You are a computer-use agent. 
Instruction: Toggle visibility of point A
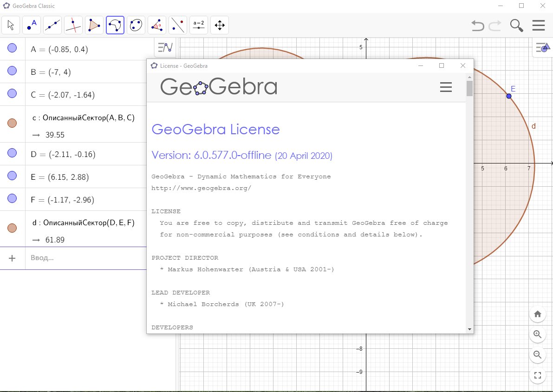(x=13, y=48)
